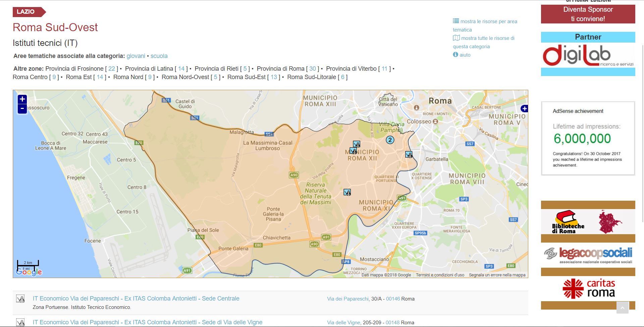
Task: Click school icon of Via delle Vigne row
Action: tap(20, 323)
